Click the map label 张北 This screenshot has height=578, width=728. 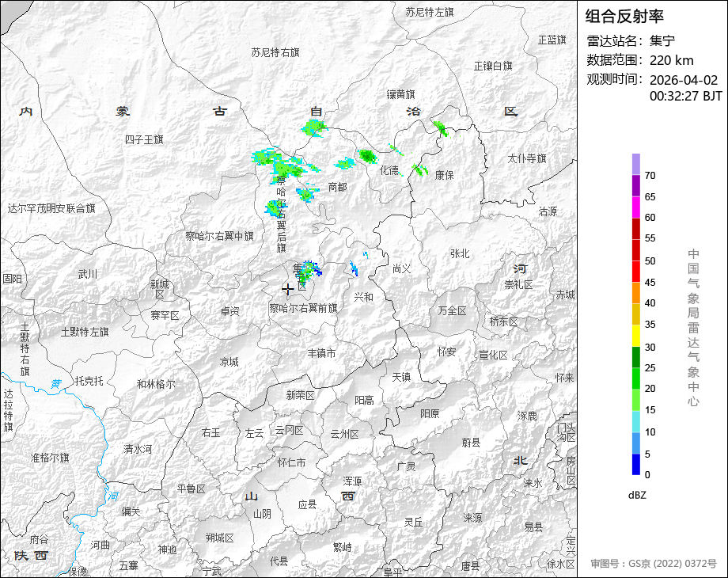click(x=460, y=253)
